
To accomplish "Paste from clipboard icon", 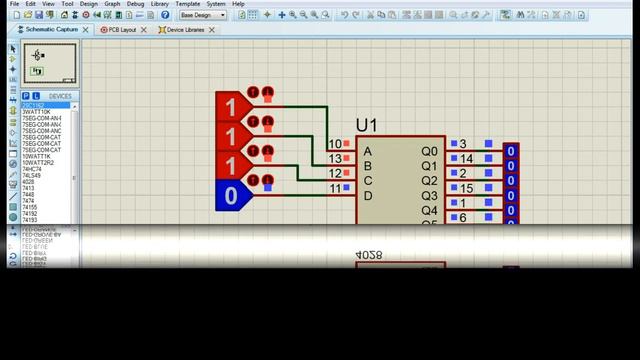I will pos(392,15).
